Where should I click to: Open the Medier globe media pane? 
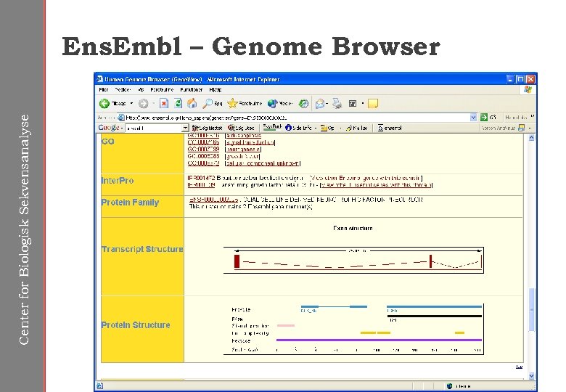click(280, 104)
